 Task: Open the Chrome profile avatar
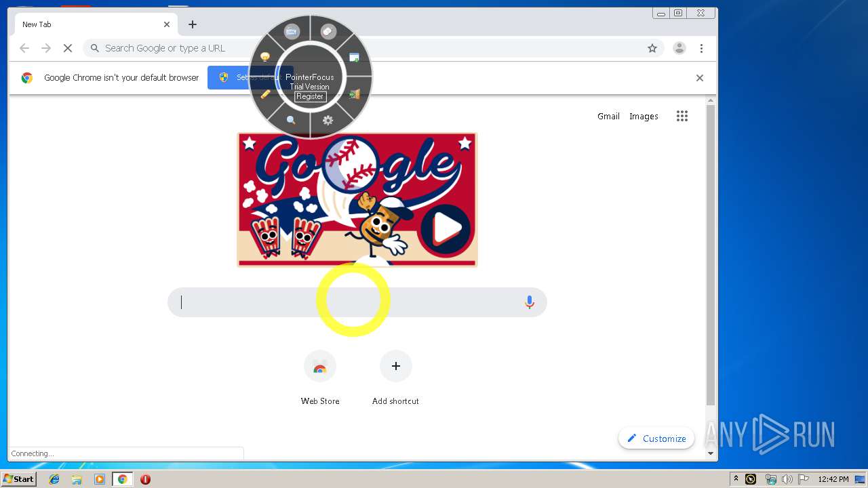(x=679, y=48)
